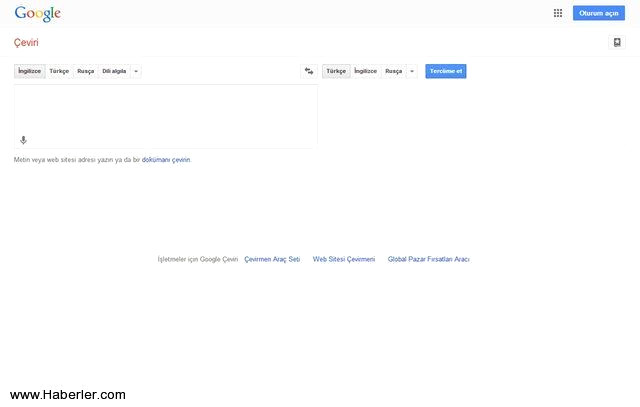Choose Dili algıla source option

coord(114,71)
